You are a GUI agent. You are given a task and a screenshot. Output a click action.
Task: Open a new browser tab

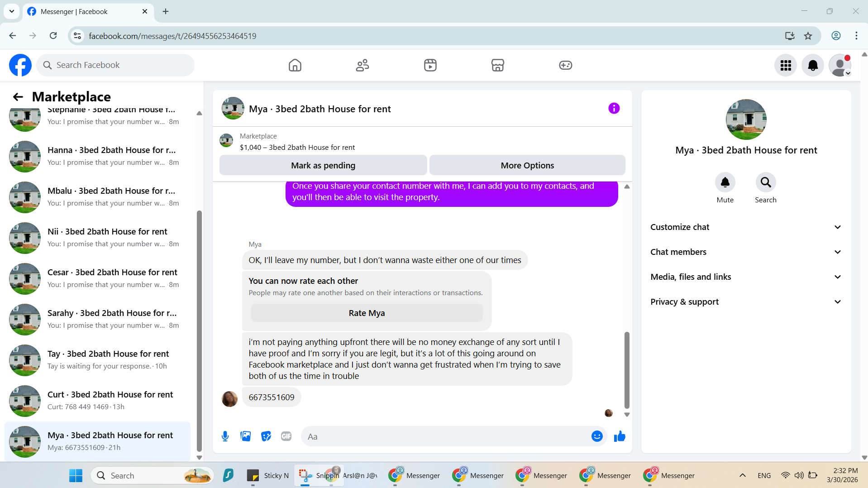(x=166, y=11)
